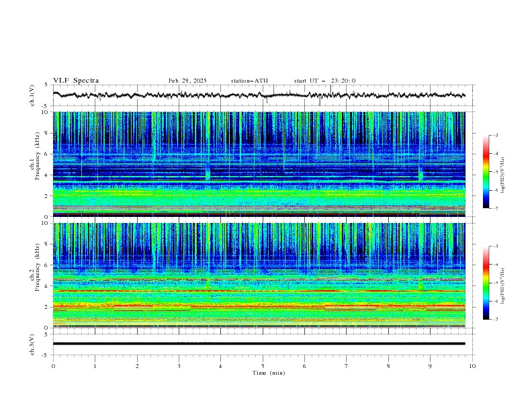532x411 pixels.
Task: Click the time axis tick label "9"
Action: point(430,366)
